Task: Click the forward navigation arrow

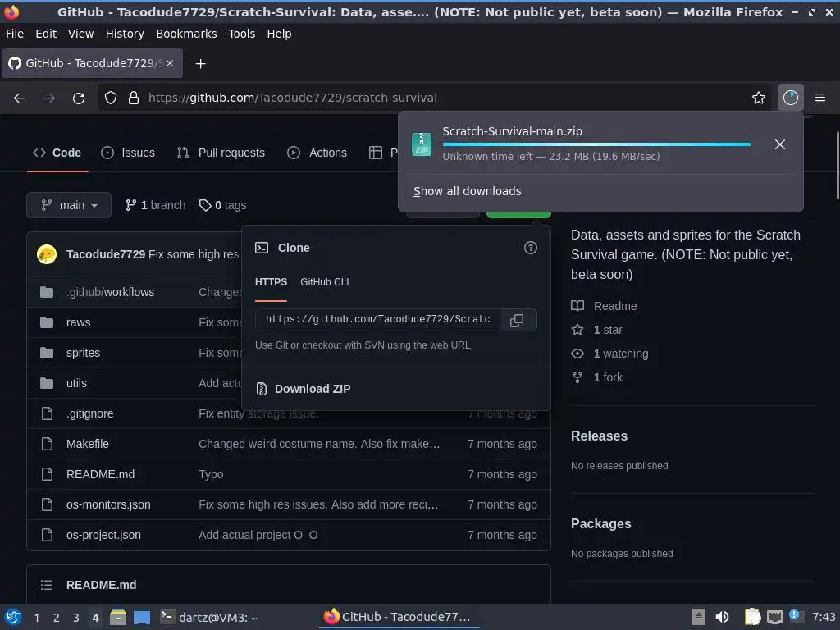Action: pyautogui.click(x=49, y=98)
